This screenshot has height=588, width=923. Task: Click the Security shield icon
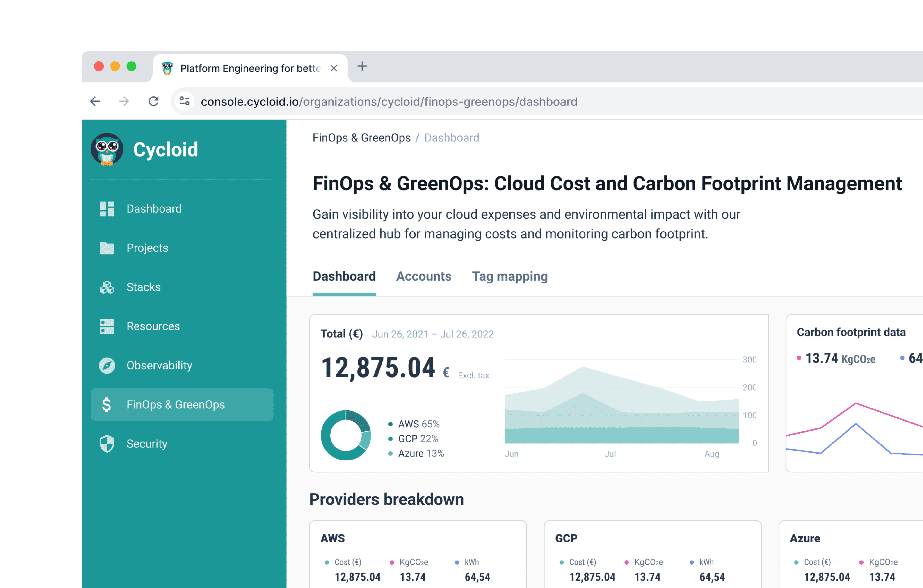[x=107, y=444]
